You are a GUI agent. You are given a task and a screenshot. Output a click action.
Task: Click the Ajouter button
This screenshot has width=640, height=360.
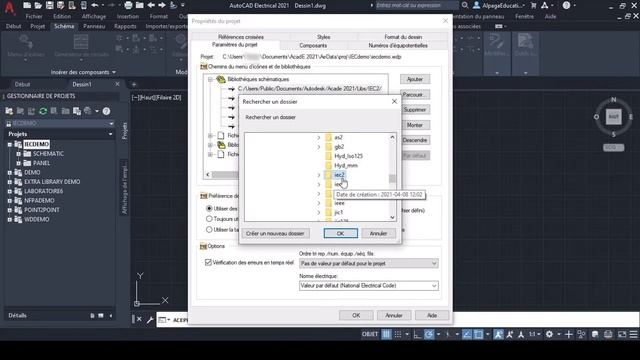point(415,79)
